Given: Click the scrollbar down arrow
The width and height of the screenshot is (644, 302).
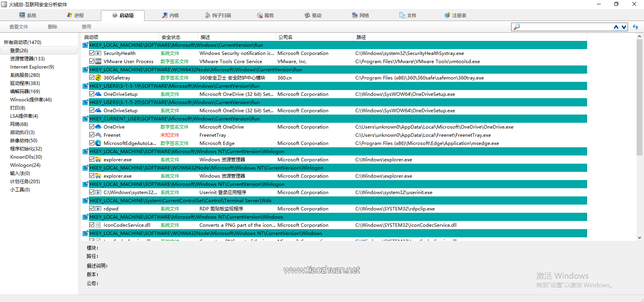Looking at the screenshot, I should [639, 237].
